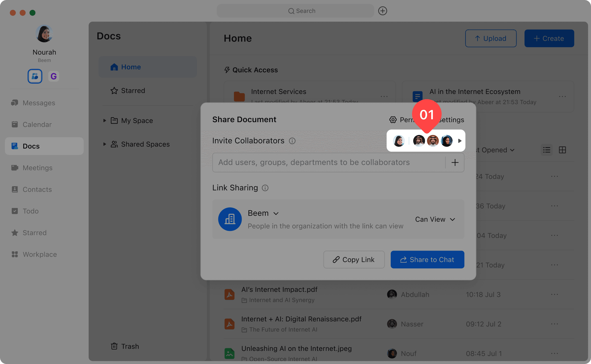
Task: Select the G workspace icon
Action: (54, 76)
